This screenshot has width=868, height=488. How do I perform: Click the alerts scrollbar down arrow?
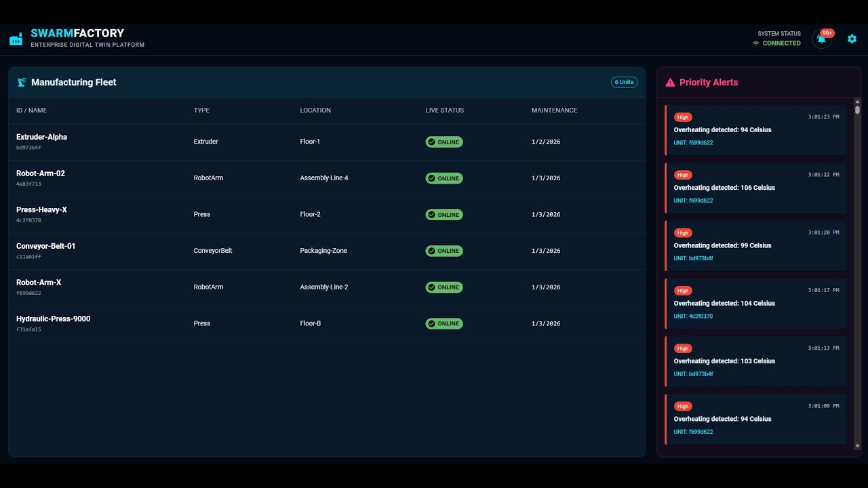857,446
